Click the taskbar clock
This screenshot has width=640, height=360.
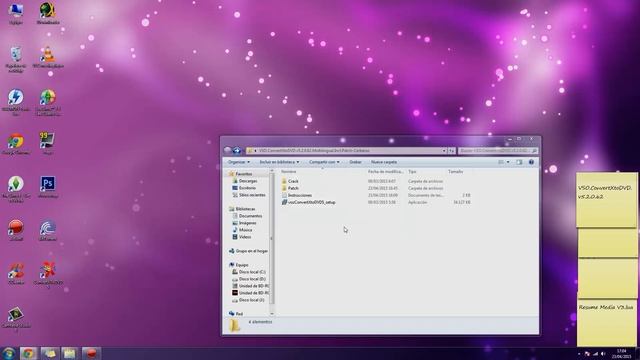(621, 353)
